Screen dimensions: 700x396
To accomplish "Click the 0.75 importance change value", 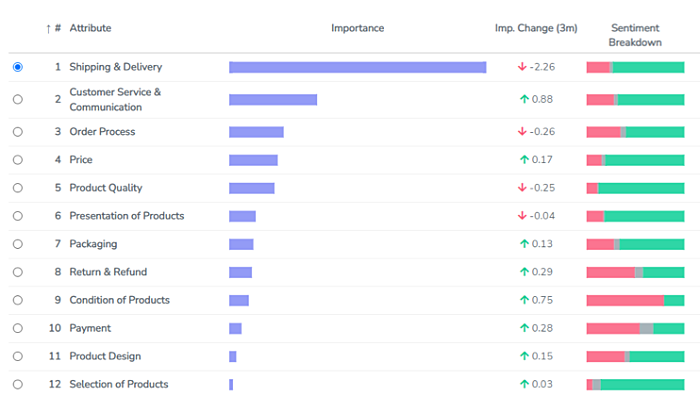I will 542,300.
